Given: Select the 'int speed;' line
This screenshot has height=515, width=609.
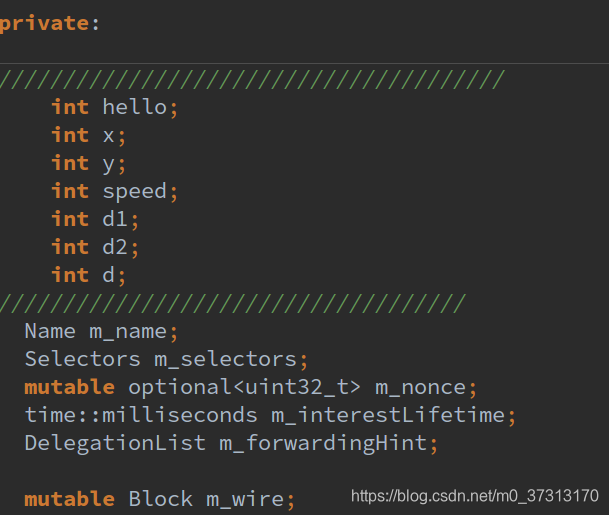Looking at the screenshot, I should pyautogui.click(x=115, y=191).
